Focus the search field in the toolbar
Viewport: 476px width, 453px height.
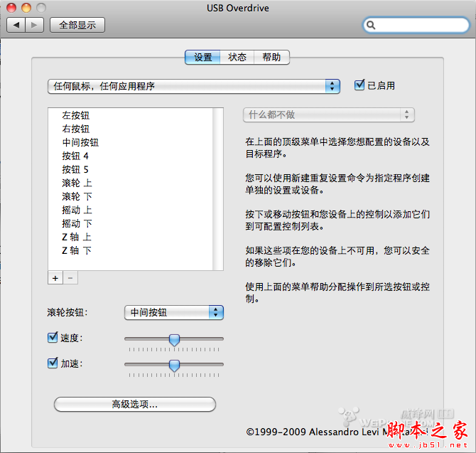click(416, 25)
